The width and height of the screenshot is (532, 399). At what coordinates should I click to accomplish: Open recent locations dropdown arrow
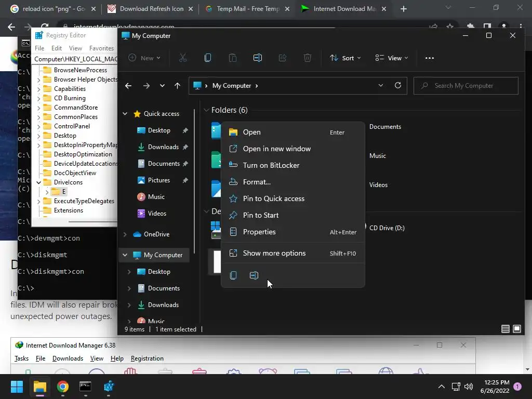(162, 86)
